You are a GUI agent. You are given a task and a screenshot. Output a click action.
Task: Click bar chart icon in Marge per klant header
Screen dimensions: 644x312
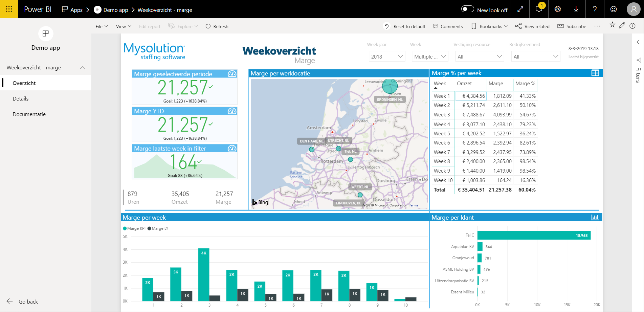coord(595,218)
